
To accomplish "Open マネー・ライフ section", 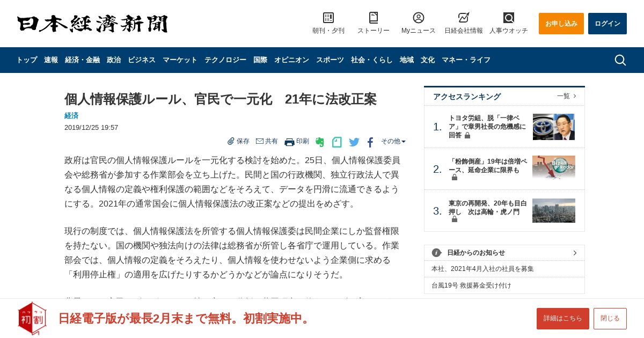I will tap(466, 60).
